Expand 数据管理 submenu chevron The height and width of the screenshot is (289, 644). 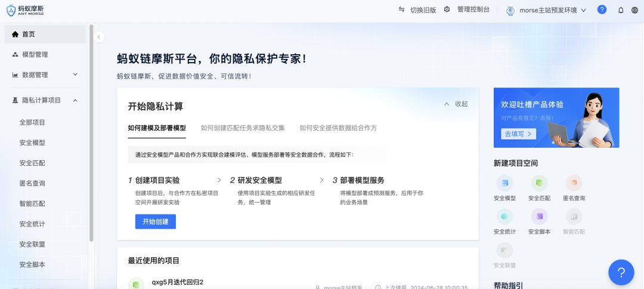coord(75,74)
